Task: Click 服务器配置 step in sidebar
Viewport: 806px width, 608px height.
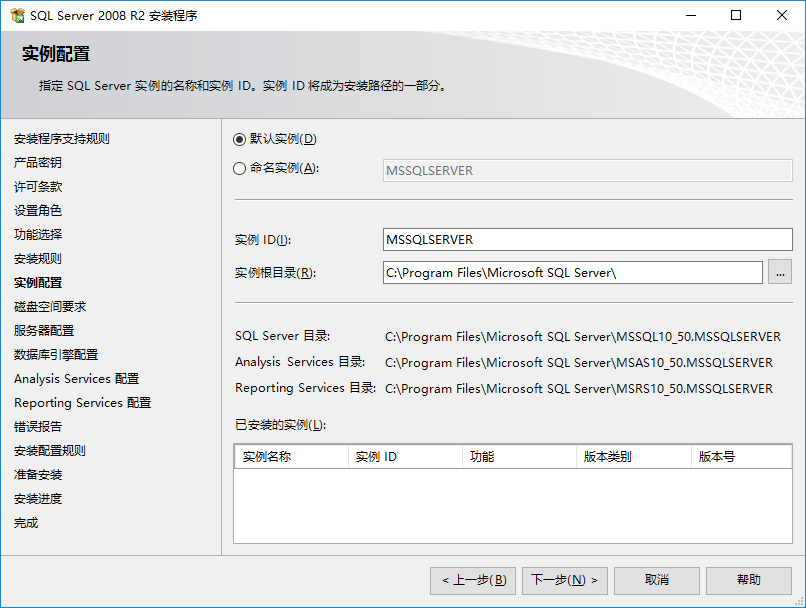Action: tap(44, 330)
